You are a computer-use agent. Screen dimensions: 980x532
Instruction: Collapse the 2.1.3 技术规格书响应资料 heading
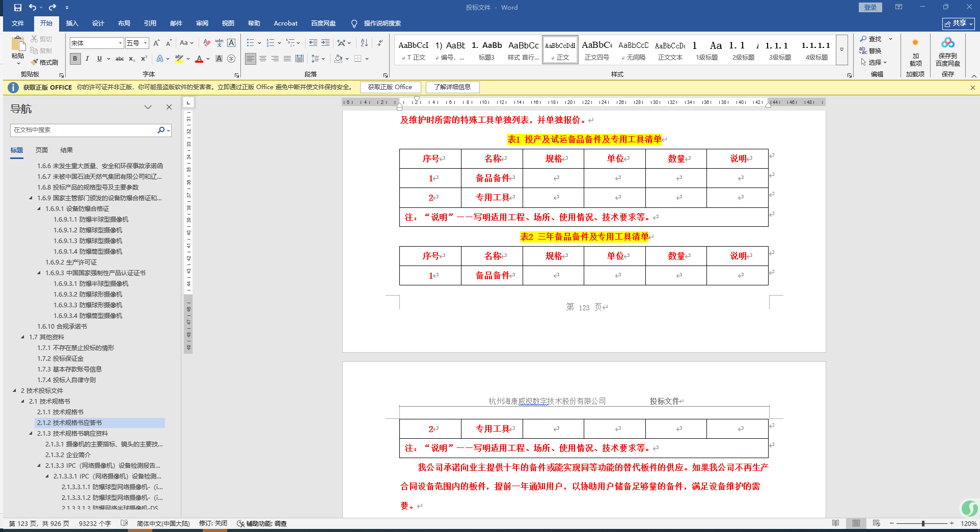point(31,433)
